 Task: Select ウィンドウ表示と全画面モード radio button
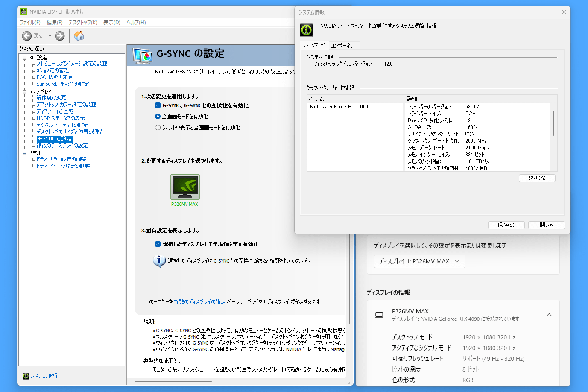pyautogui.click(x=158, y=128)
